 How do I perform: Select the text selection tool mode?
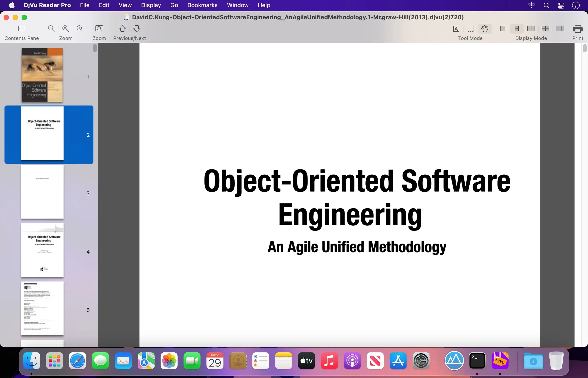tap(456, 29)
